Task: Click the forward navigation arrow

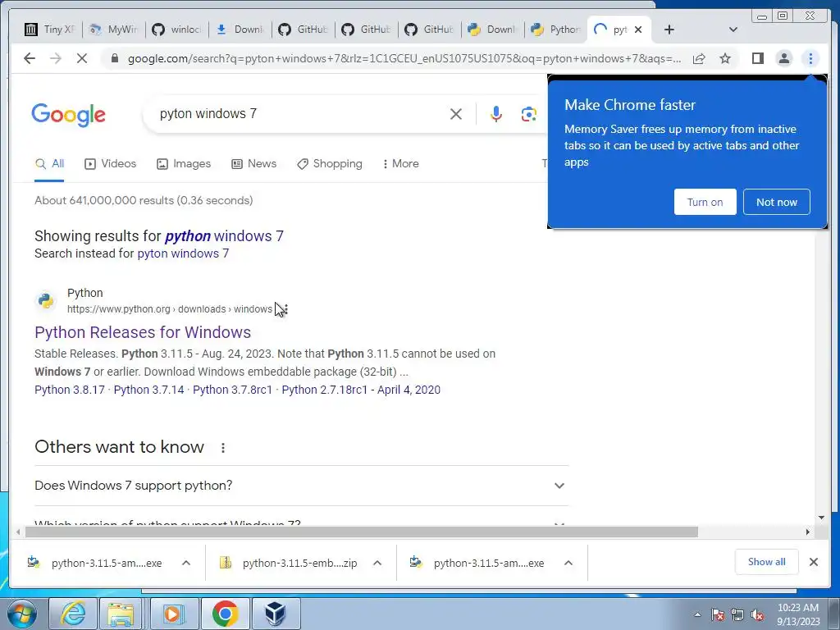Action: coord(56,58)
